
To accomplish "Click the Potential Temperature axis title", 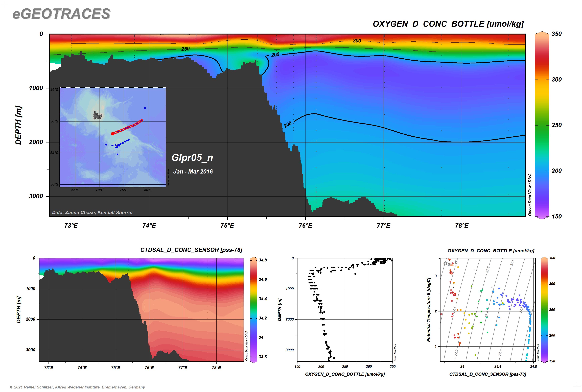I will point(429,310).
